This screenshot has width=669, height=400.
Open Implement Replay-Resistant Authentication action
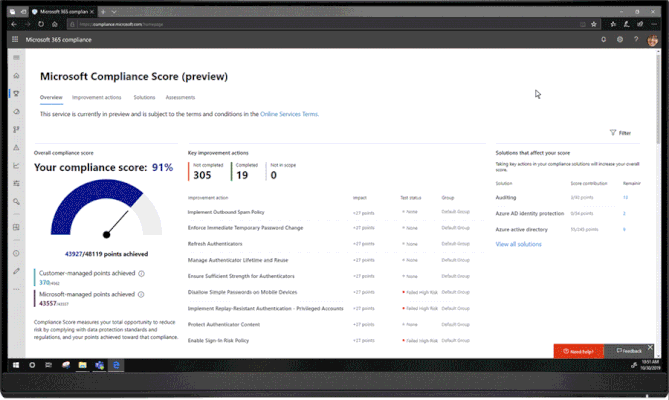(265, 308)
